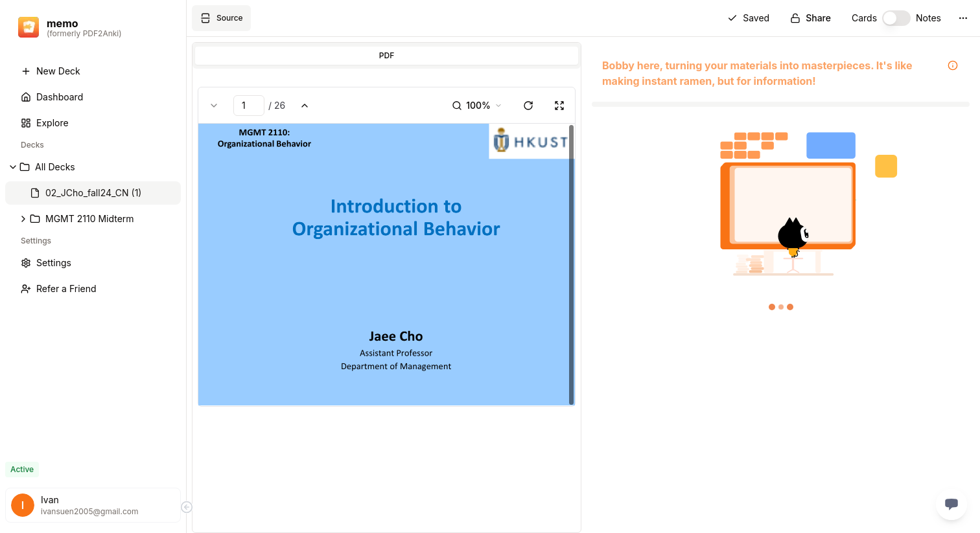Open the 100% zoom dropdown
The width and height of the screenshot is (980, 533).
pos(478,106)
